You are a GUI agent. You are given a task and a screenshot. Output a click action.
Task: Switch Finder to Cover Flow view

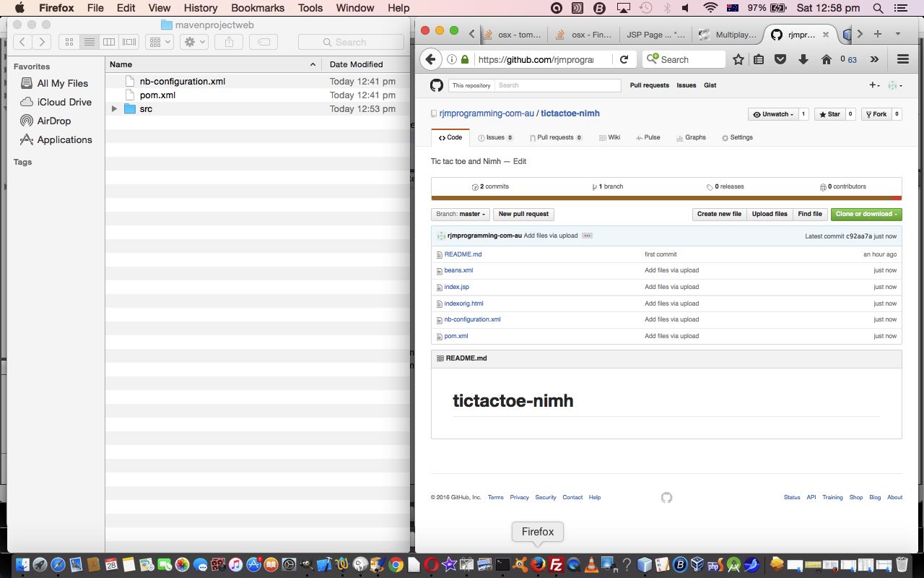tap(129, 42)
